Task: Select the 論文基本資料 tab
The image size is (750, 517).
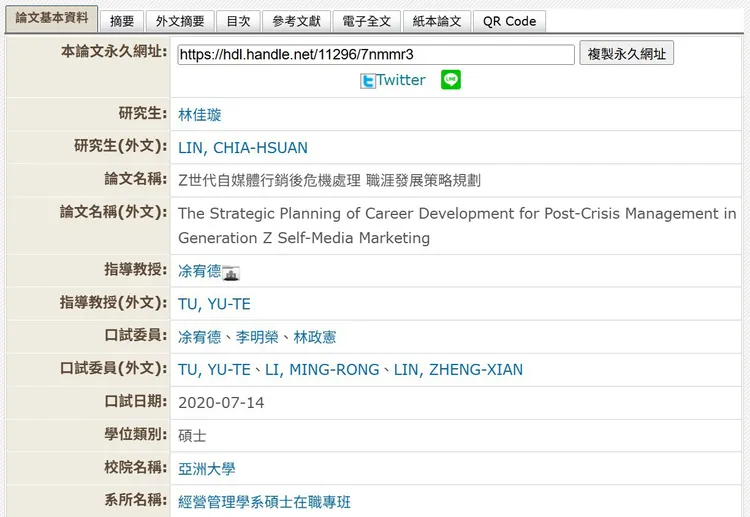Action: tap(52, 19)
